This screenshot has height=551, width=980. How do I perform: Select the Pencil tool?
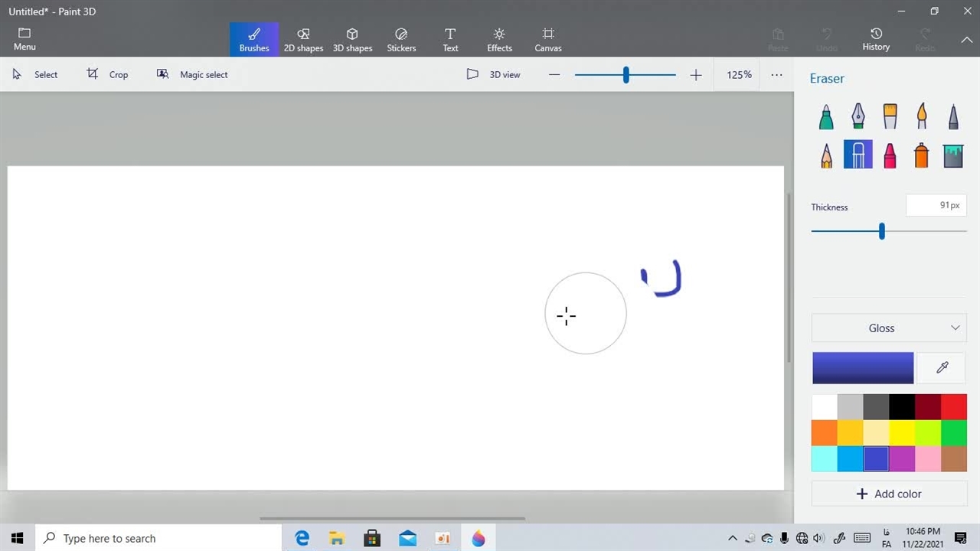pos(826,155)
